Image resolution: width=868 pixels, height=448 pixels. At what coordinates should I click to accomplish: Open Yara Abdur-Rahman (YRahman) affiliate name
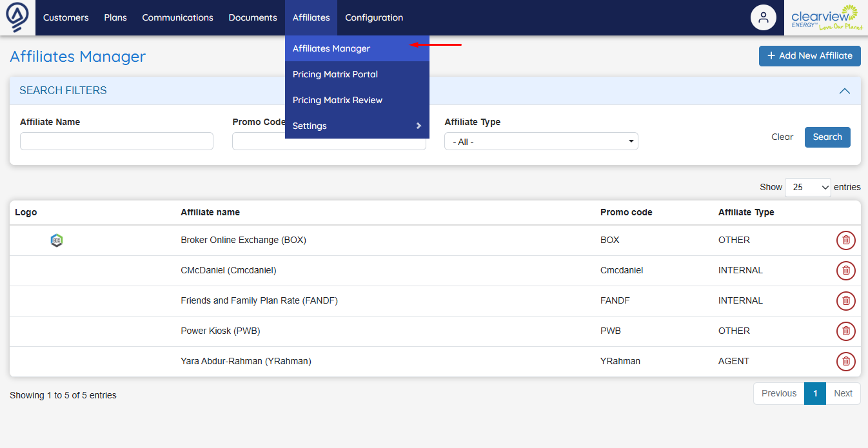point(246,361)
